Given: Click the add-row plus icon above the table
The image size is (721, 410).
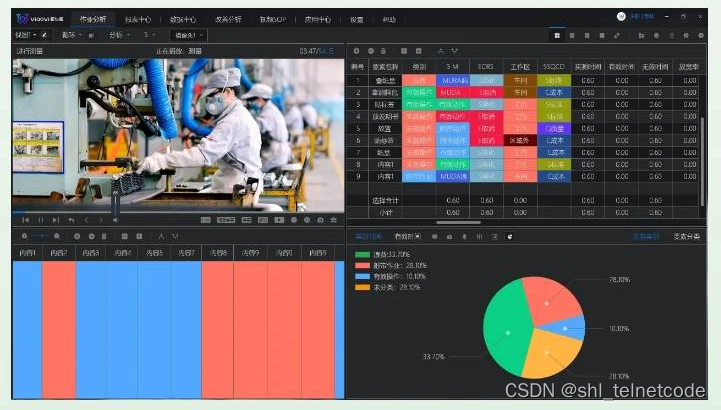Looking at the screenshot, I should tap(356, 51).
